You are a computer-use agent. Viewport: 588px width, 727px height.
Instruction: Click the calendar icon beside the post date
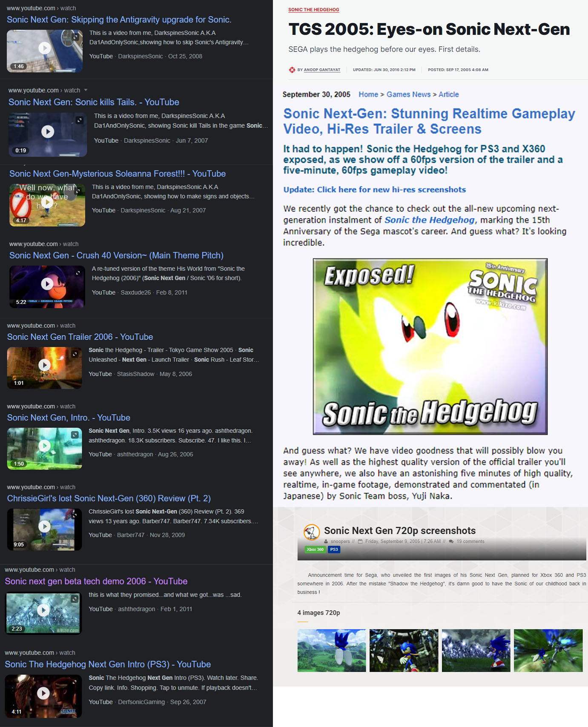coord(360,541)
